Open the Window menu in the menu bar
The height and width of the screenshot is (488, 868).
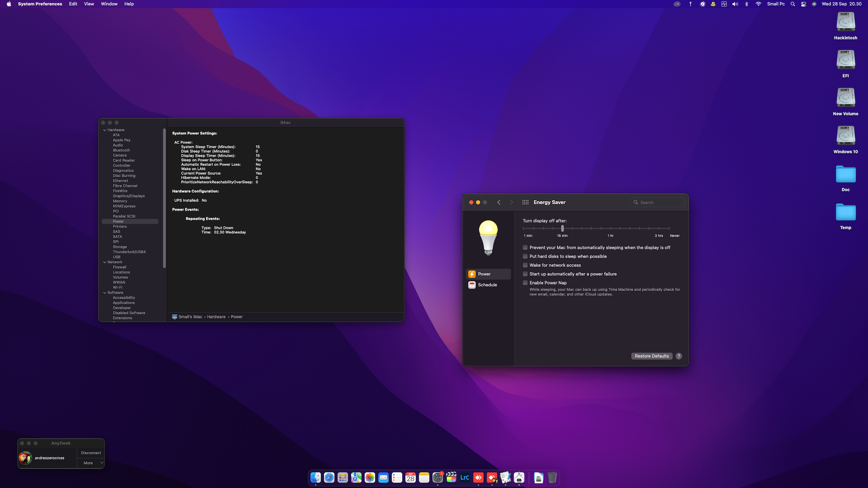[109, 4]
